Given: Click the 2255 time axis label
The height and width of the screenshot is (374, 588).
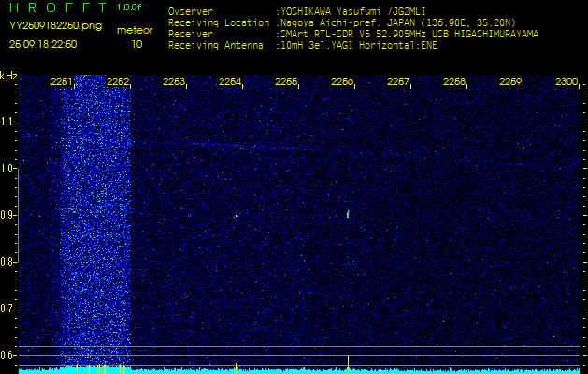Looking at the screenshot, I should pyautogui.click(x=286, y=81).
